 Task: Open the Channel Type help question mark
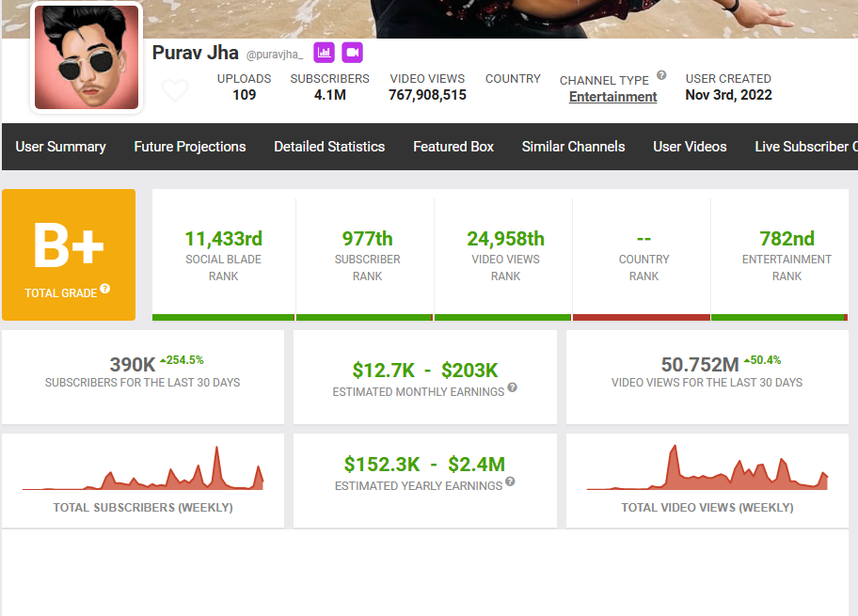(661, 75)
